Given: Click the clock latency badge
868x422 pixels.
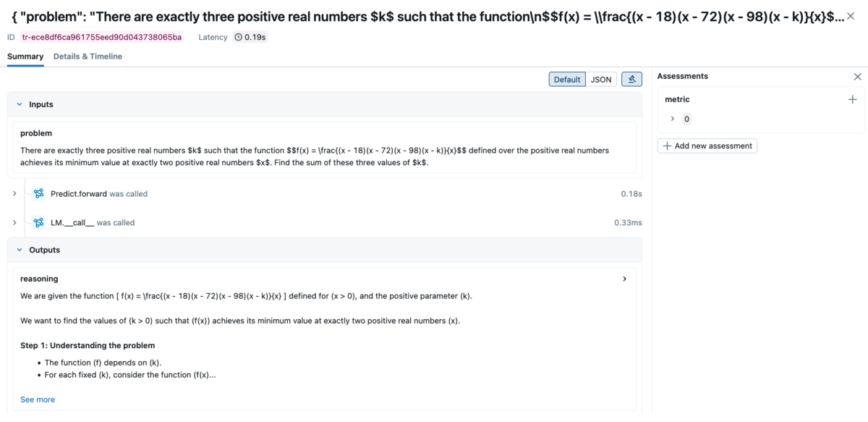Looking at the screenshot, I should pyautogui.click(x=250, y=37).
